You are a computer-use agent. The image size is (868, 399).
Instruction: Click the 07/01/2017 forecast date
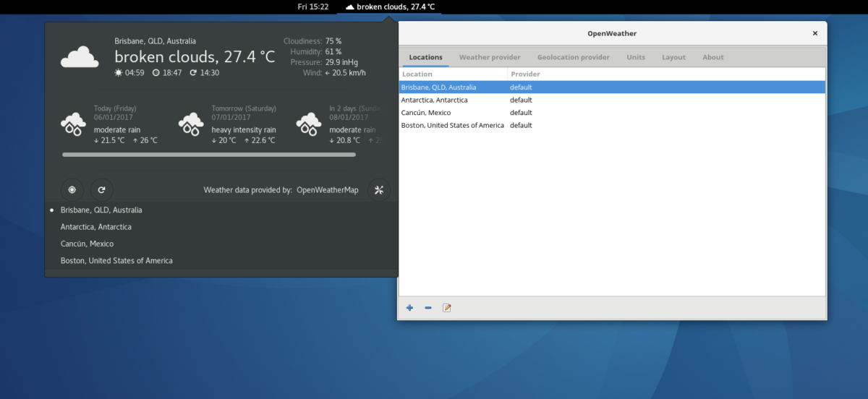[231, 117]
